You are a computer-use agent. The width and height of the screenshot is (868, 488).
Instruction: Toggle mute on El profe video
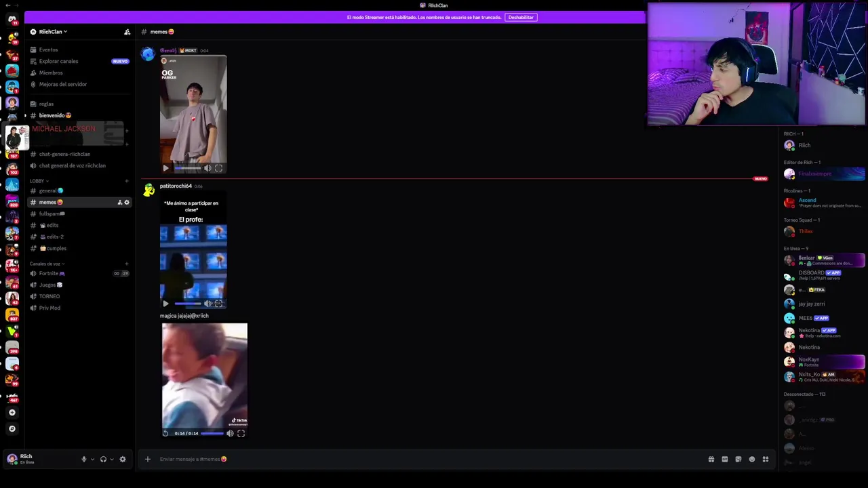208,304
